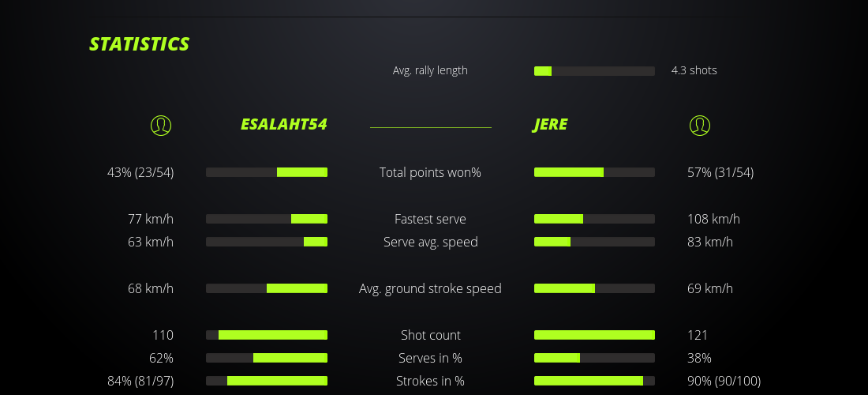
Task: Select the STATISTICS section heading
Action: (140, 44)
